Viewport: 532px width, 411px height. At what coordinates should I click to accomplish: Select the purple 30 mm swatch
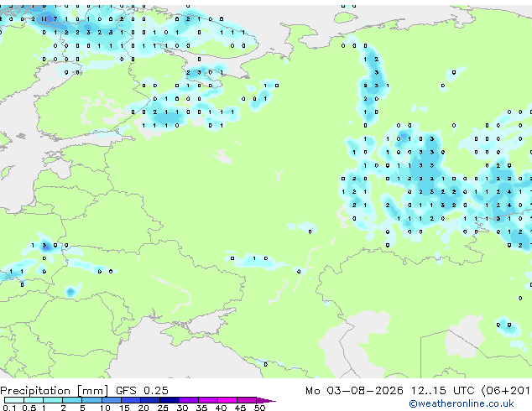tap(188, 400)
